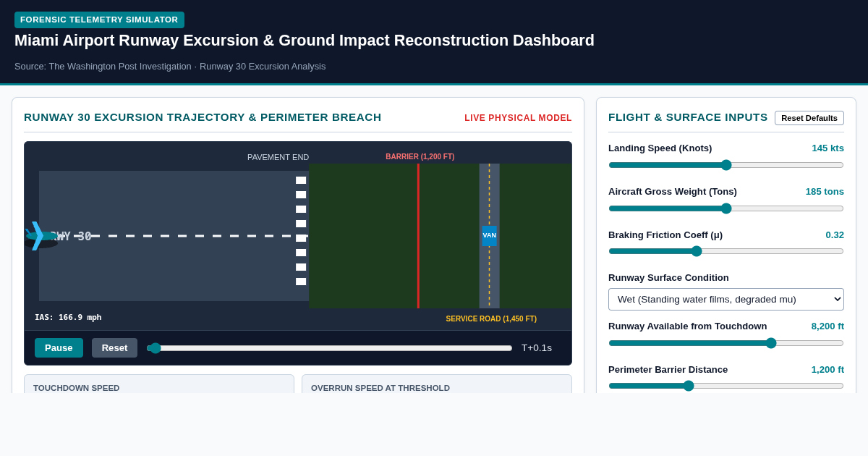Pause the trajectory simulation
The width and height of the screenshot is (868, 456).
(x=59, y=347)
